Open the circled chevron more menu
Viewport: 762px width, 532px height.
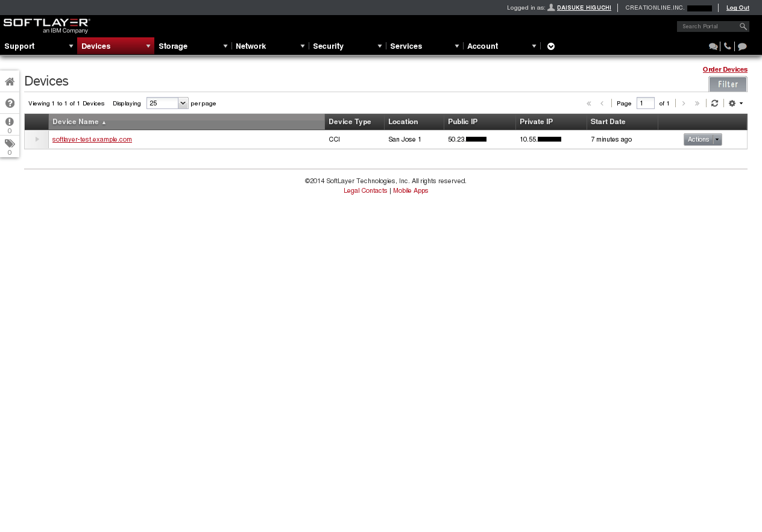pyautogui.click(x=551, y=46)
